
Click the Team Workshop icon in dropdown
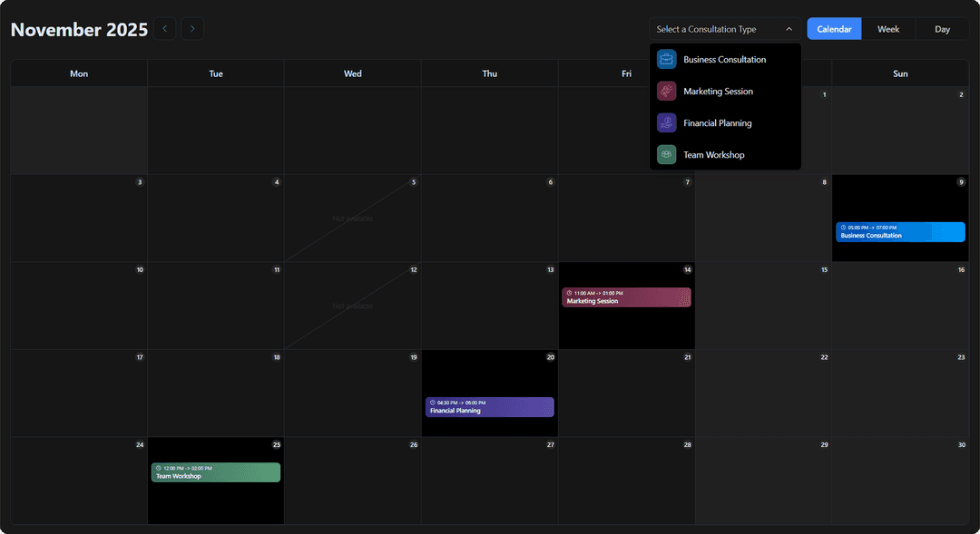pos(667,155)
